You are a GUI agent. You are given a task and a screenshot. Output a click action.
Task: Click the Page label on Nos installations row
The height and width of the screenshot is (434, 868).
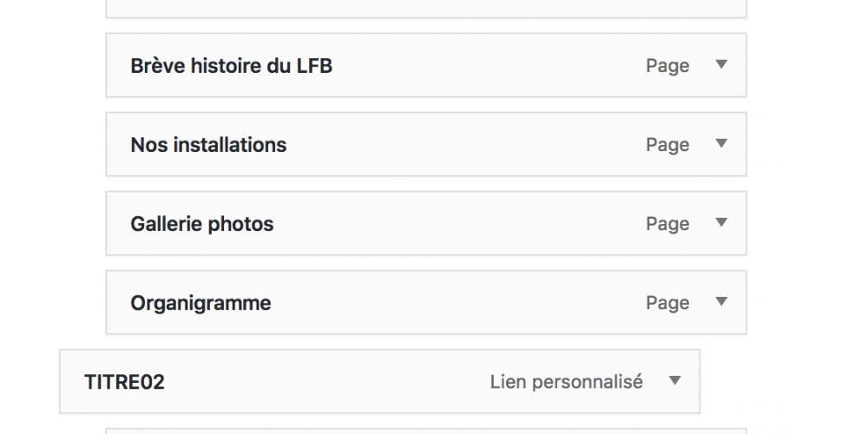click(x=667, y=145)
